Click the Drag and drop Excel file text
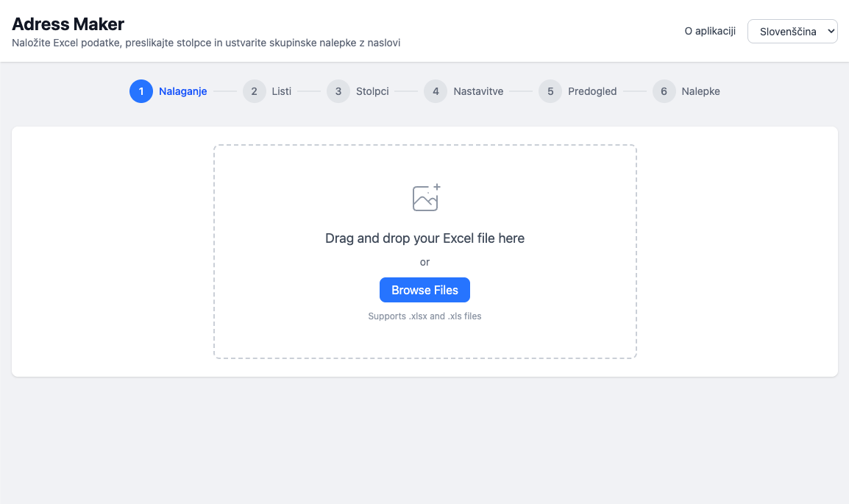 pyautogui.click(x=424, y=238)
